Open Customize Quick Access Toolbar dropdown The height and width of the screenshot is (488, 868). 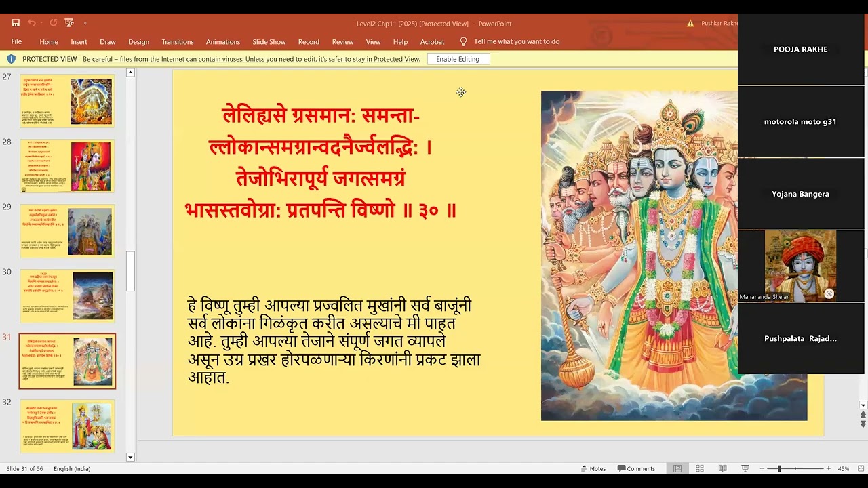(x=85, y=24)
